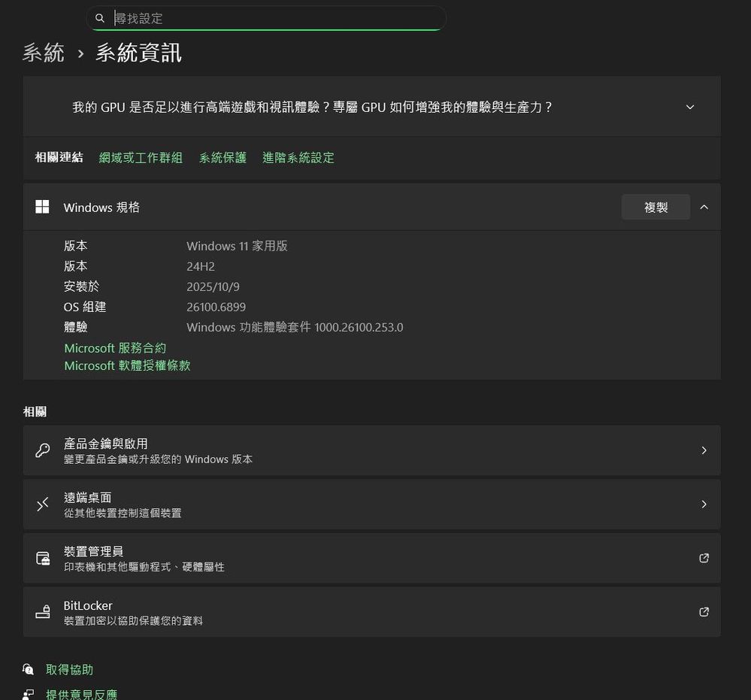Screen dimensions: 751x700
Task: Click the key icon next to 產品金鑰與啟用
Action: (42, 450)
